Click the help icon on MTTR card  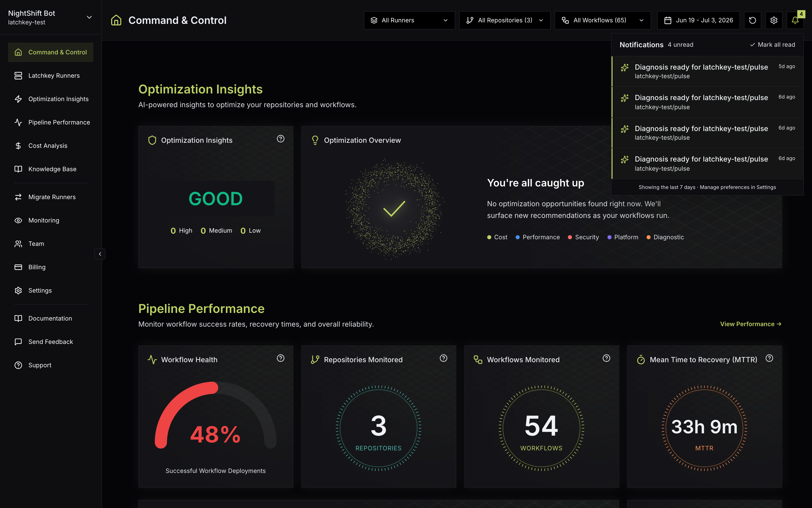point(769,358)
